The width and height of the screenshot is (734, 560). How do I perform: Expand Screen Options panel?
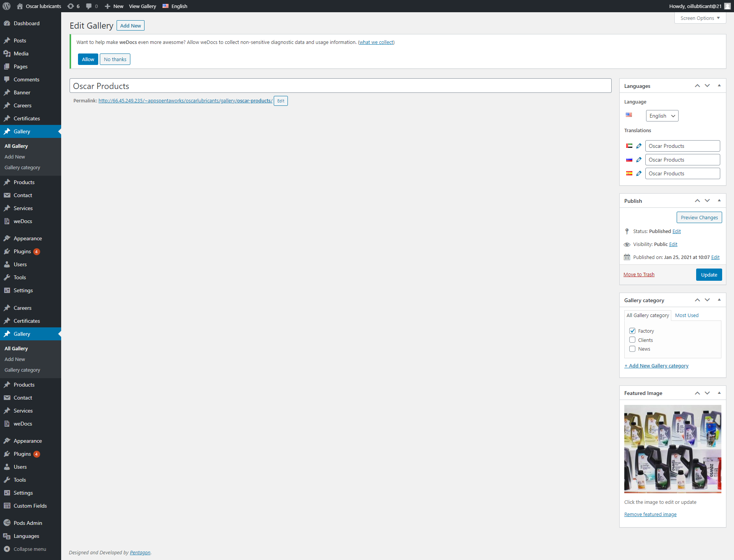coord(700,18)
